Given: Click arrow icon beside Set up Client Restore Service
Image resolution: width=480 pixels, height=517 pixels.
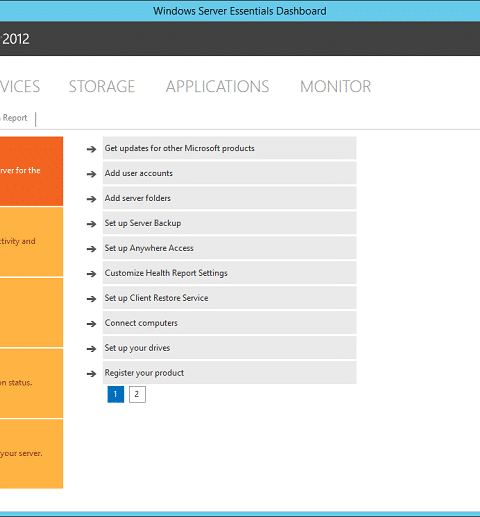Looking at the screenshot, I should (x=91, y=299).
